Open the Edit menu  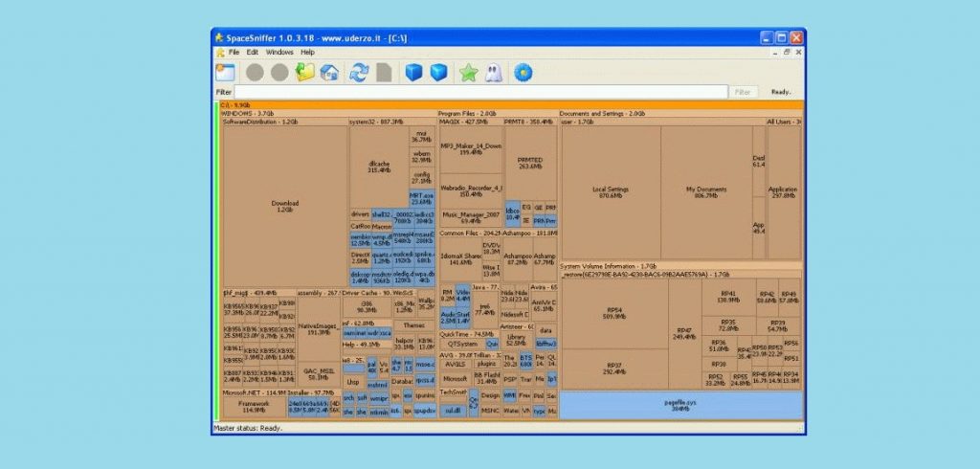click(252, 53)
